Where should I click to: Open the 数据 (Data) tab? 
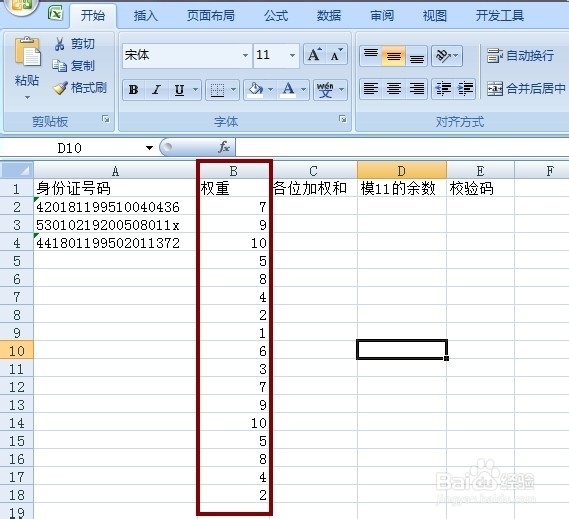[329, 16]
